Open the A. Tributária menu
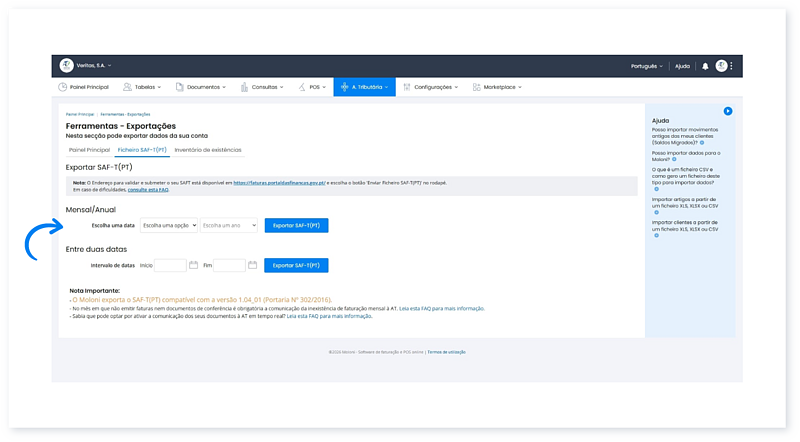800x442 pixels. (x=365, y=87)
